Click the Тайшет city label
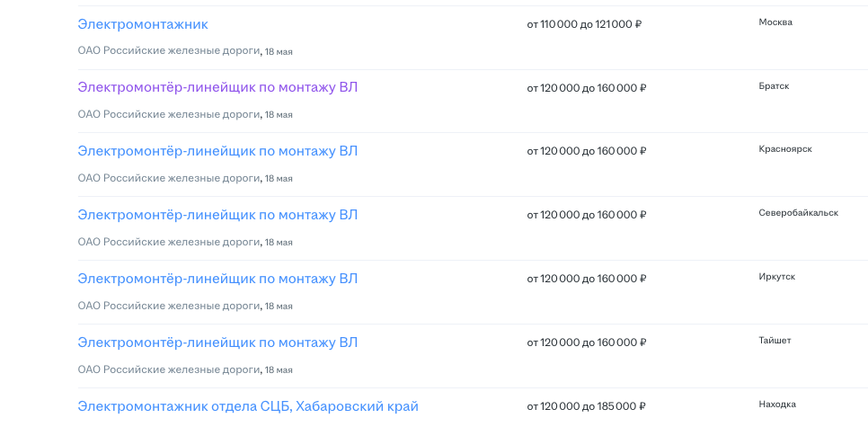Screen dimensions: 868x427 point(775,340)
